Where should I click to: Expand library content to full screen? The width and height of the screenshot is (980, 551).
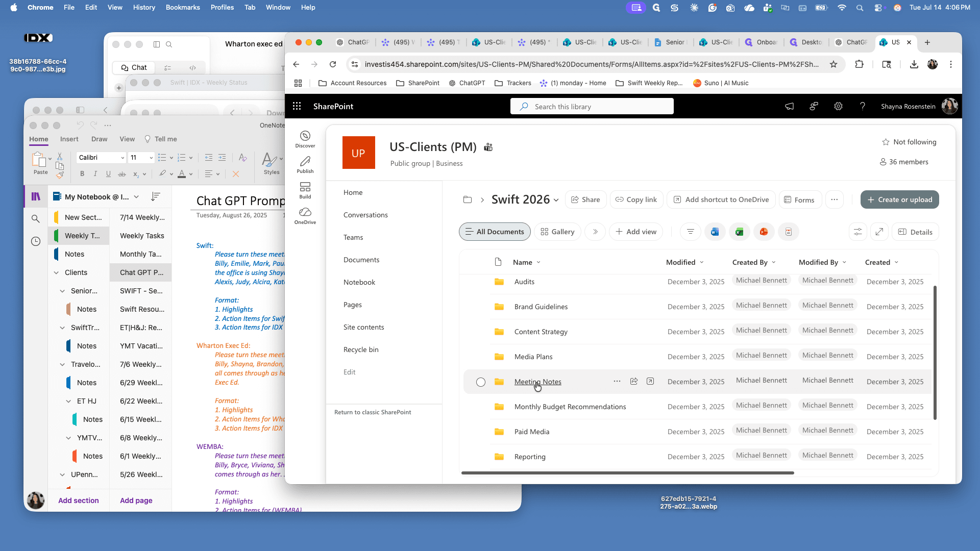coord(879,232)
